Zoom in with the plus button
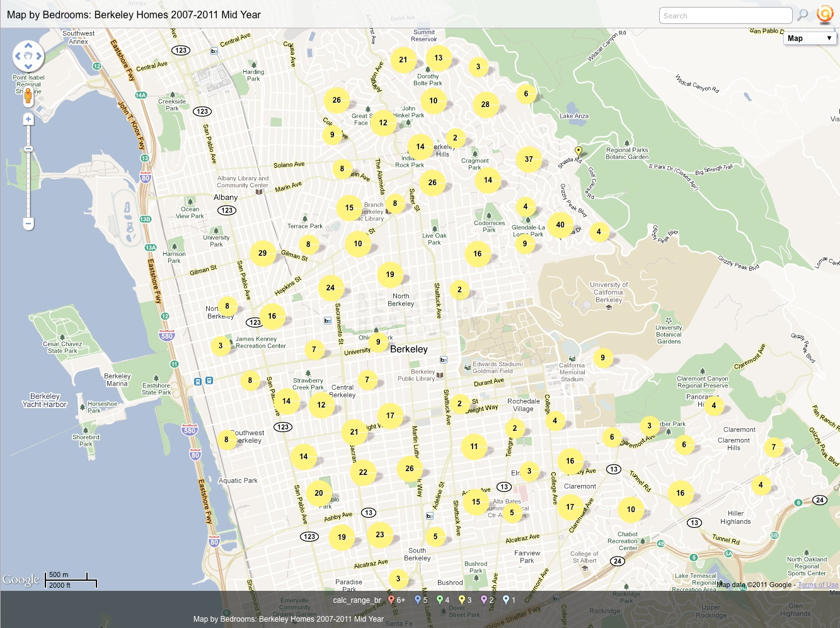 click(x=28, y=119)
